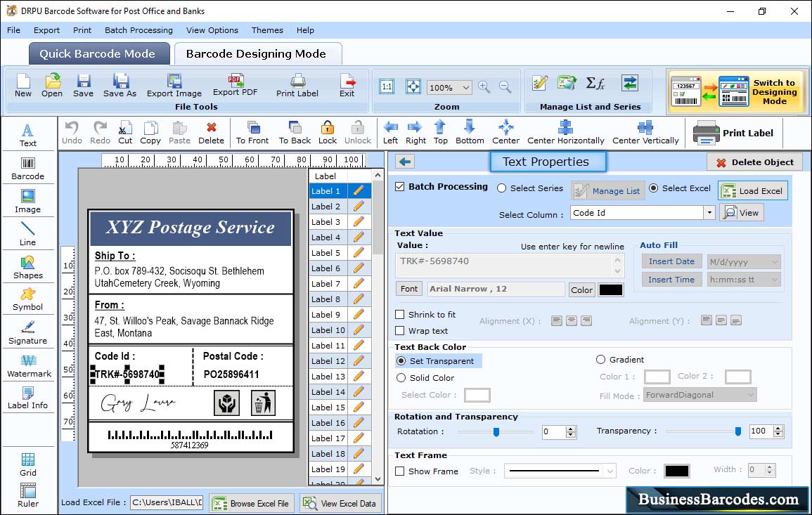The width and height of the screenshot is (812, 515).
Task: Click the 1:1 actual size icon
Action: click(387, 86)
